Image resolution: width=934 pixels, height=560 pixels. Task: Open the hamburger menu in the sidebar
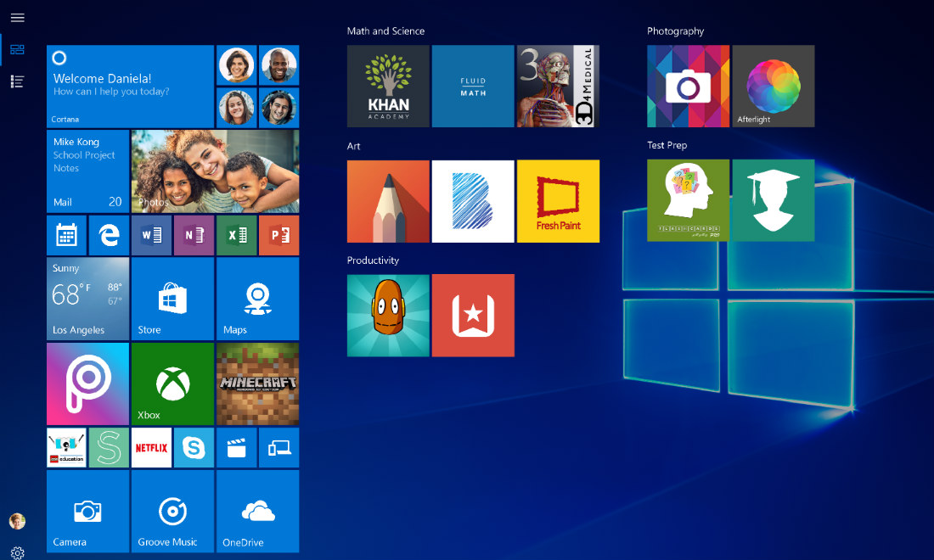[17, 17]
